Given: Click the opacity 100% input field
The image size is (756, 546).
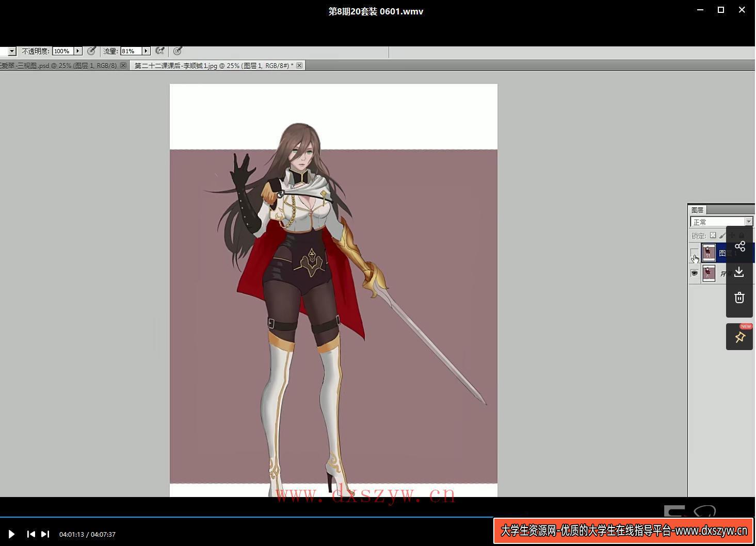Looking at the screenshot, I should pos(62,51).
